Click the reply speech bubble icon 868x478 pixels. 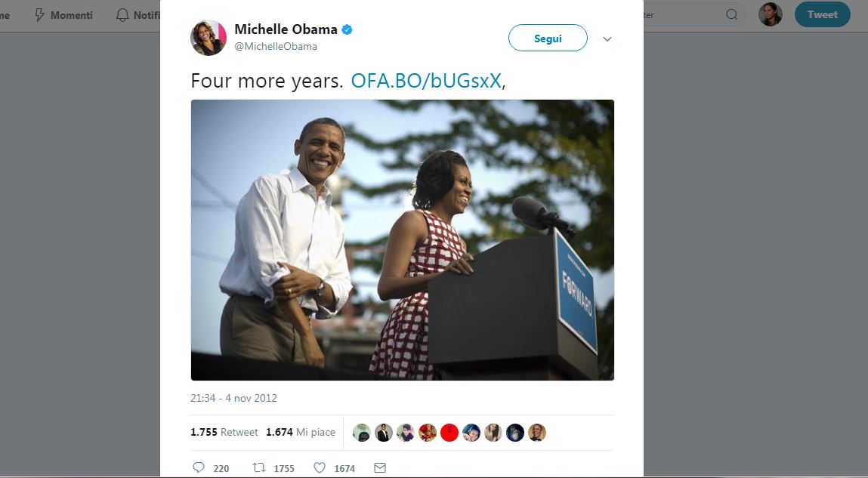pos(199,468)
